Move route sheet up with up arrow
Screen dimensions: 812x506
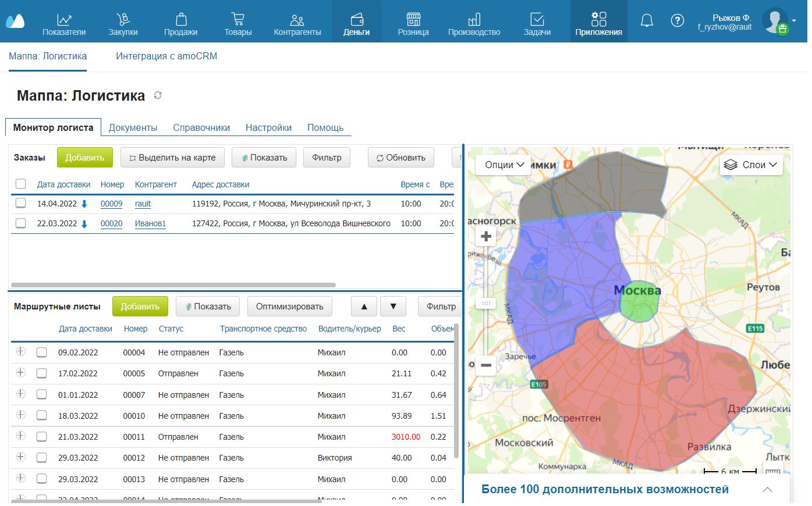tap(364, 307)
